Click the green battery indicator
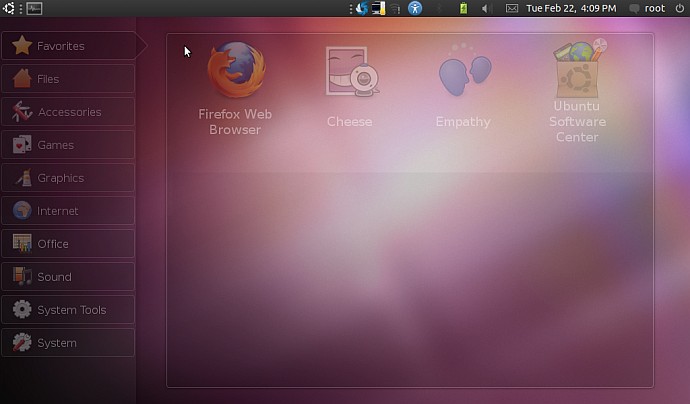 [x=463, y=8]
